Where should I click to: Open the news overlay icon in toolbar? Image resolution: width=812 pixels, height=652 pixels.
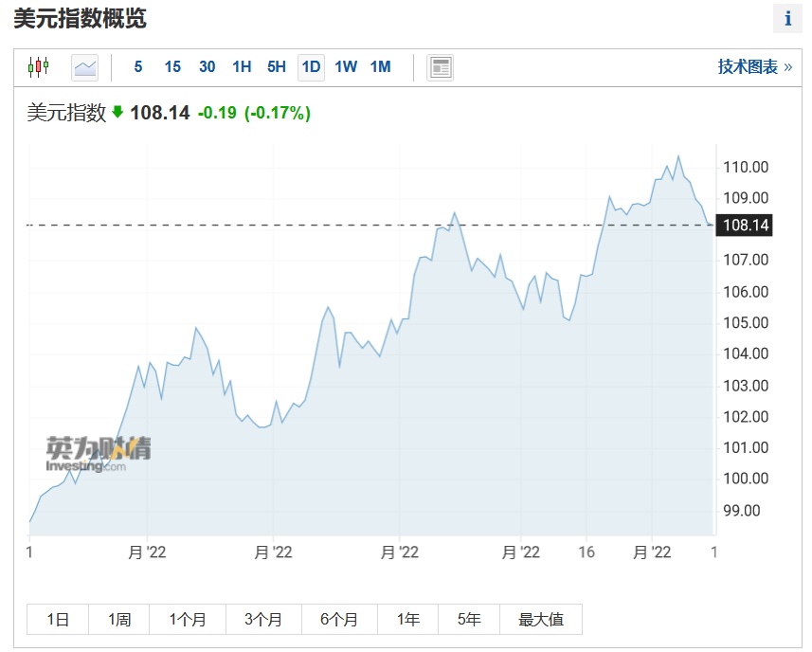click(x=440, y=67)
